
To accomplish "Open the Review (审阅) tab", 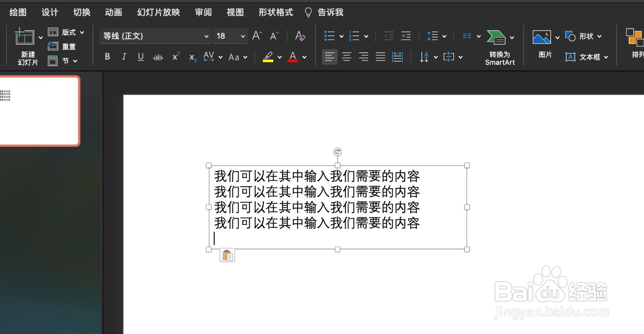I will 203,12.
